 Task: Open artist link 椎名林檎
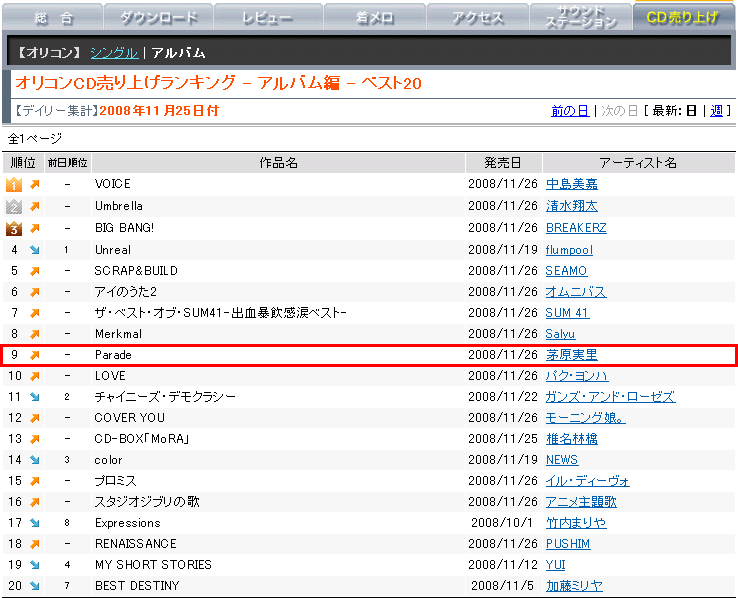571,439
